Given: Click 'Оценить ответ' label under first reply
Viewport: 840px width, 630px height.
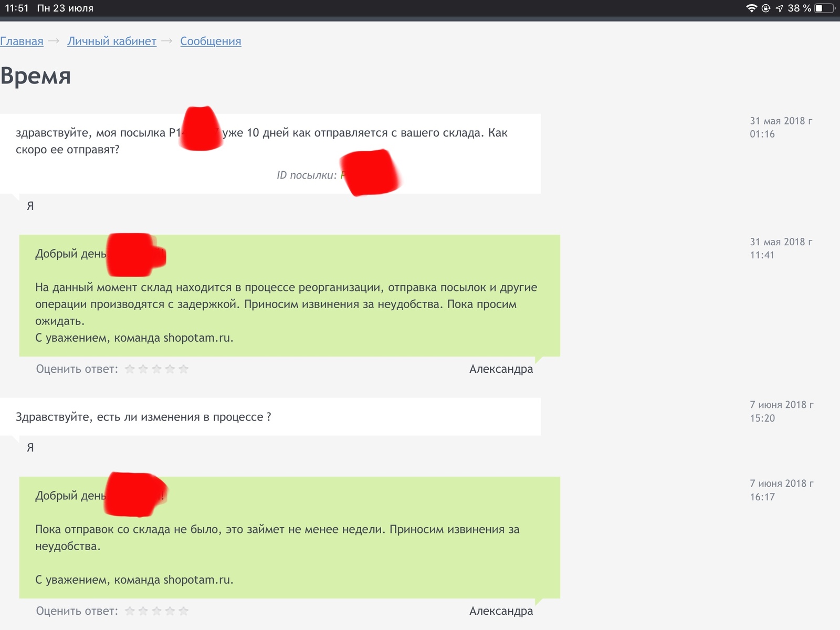Looking at the screenshot, I should coord(77,369).
